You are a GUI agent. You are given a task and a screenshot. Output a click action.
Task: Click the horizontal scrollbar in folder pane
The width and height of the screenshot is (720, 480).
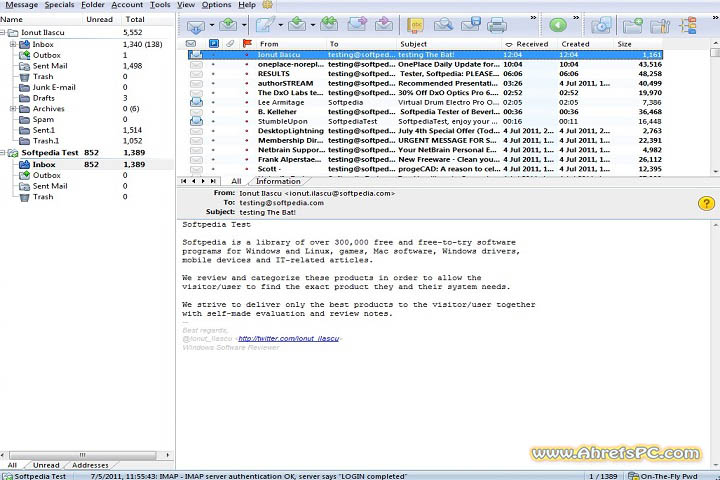(x=83, y=455)
